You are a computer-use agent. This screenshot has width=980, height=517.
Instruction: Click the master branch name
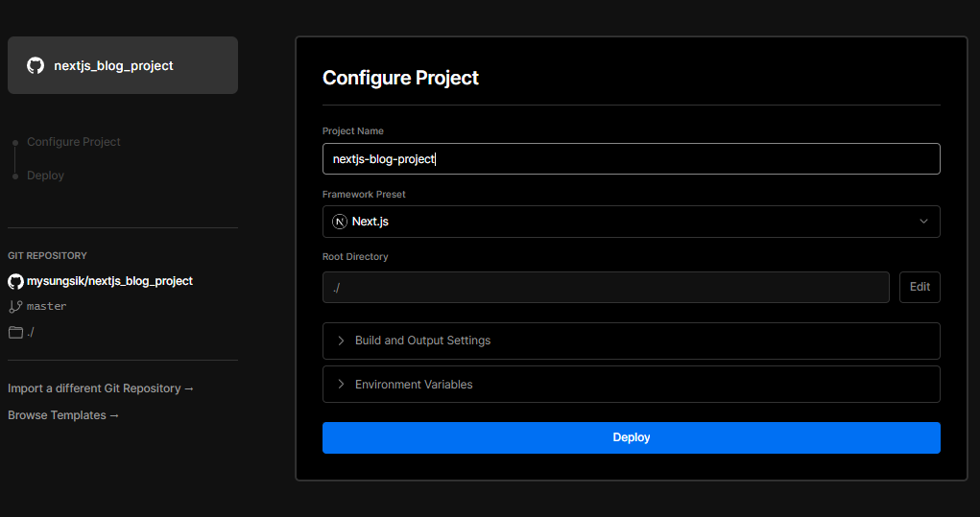click(46, 307)
